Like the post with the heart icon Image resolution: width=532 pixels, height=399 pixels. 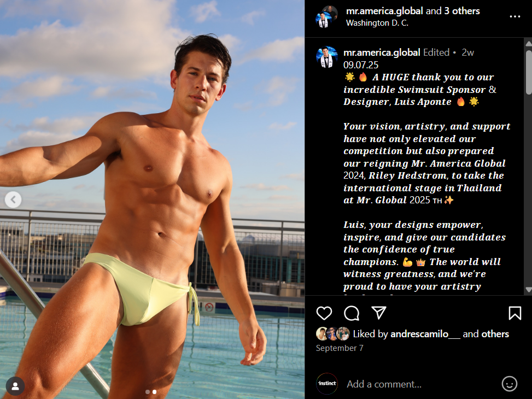pos(324,313)
